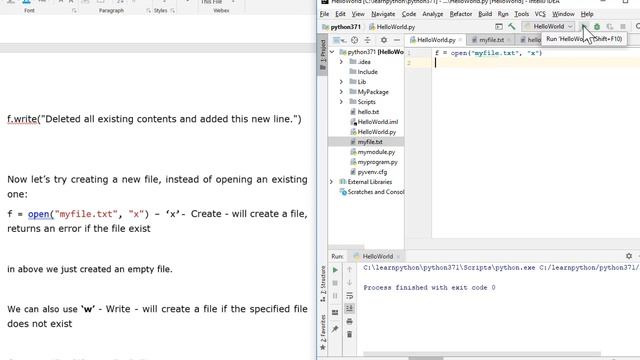Open 1: Project side tool window
Image resolution: width=640 pixels, height=360 pixels.
coord(323,54)
